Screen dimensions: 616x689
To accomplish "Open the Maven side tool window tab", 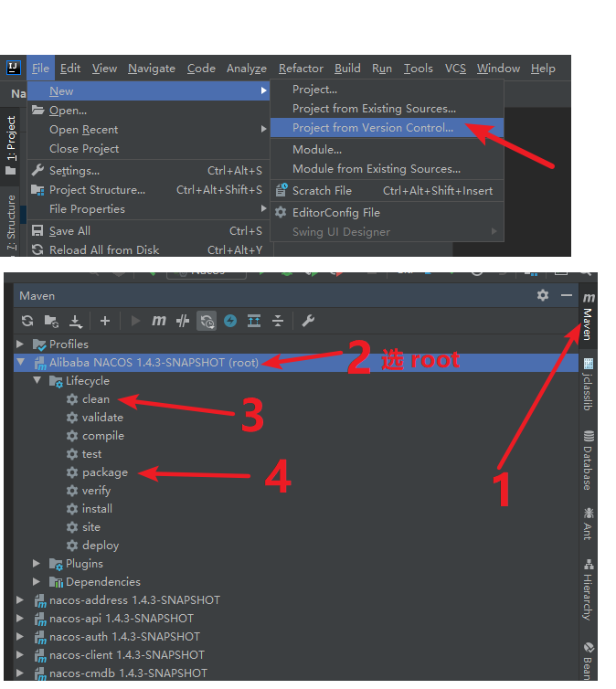I will click(588, 317).
